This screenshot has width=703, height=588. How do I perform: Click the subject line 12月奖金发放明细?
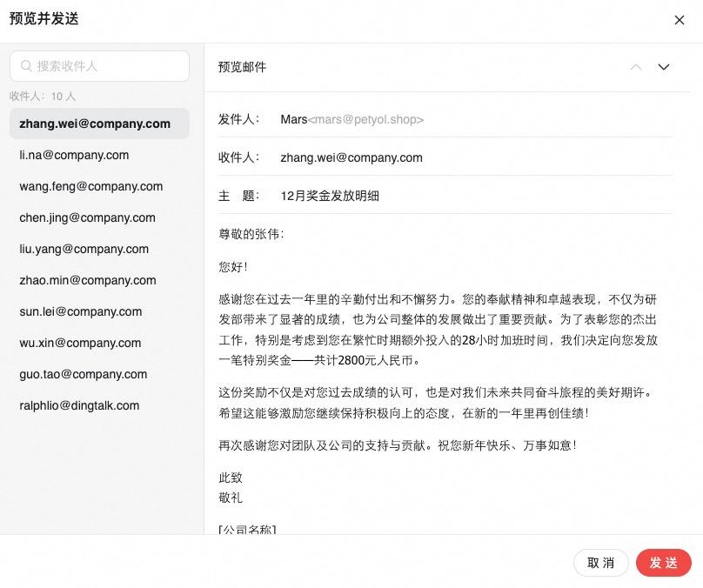[330, 196]
